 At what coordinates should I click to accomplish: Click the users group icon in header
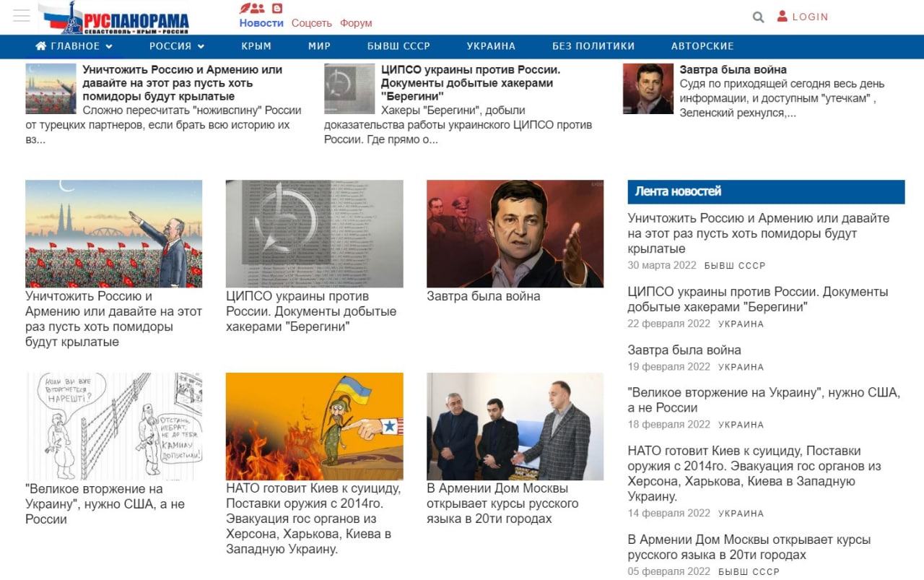click(258, 9)
